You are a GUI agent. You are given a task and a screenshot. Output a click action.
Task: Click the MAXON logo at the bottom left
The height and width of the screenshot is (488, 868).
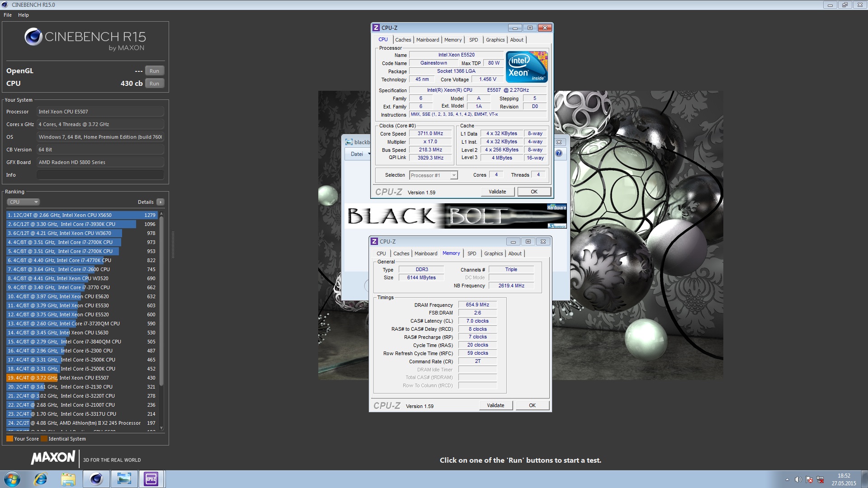click(53, 458)
